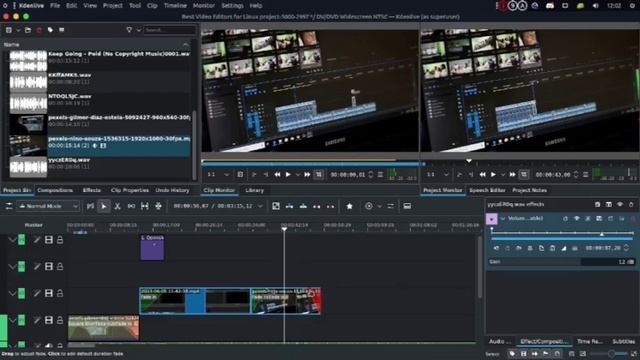Delete the Volume effect with red icon
Viewport: 640px width, 360px height.
point(633,219)
